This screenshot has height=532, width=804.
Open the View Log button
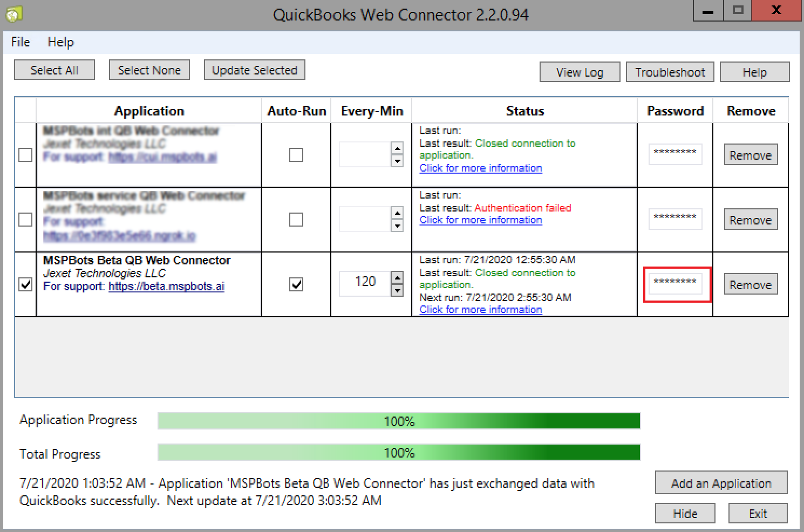580,72
